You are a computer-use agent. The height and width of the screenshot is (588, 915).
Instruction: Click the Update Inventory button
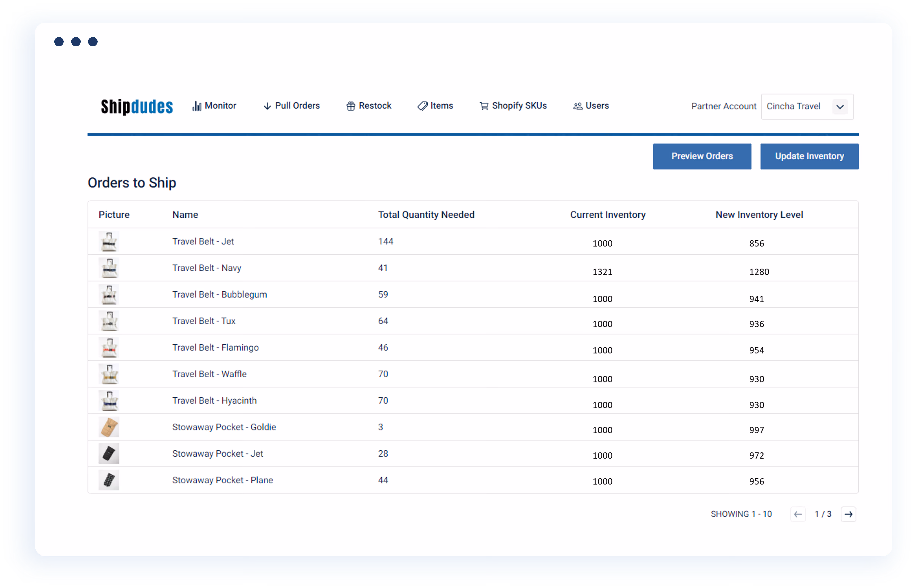pos(809,156)
